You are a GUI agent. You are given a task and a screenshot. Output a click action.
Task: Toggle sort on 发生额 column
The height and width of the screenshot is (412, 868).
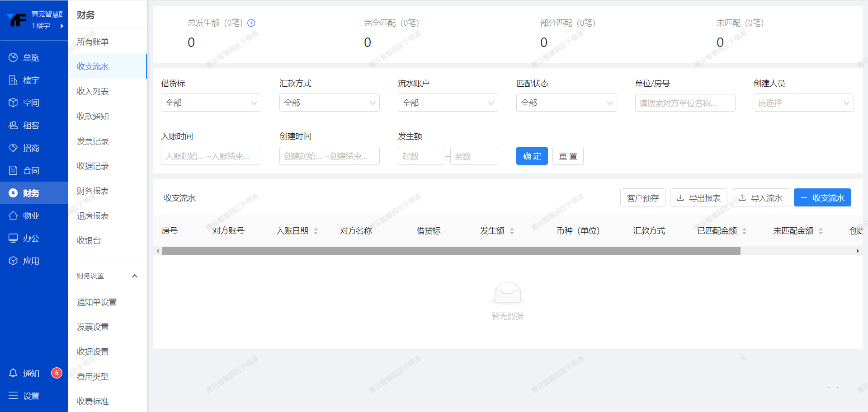(512, 231)
